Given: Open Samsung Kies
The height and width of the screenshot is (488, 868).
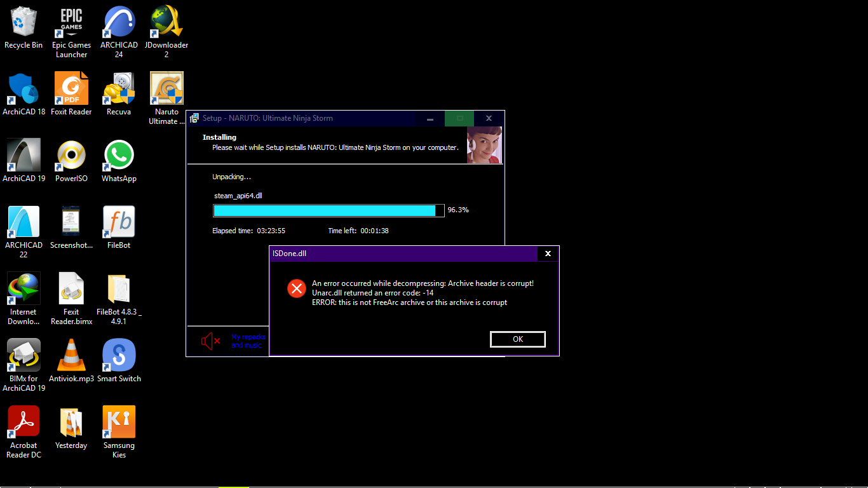Looking at the screenshot, I should pyautogui.click(x=119, y=421).
